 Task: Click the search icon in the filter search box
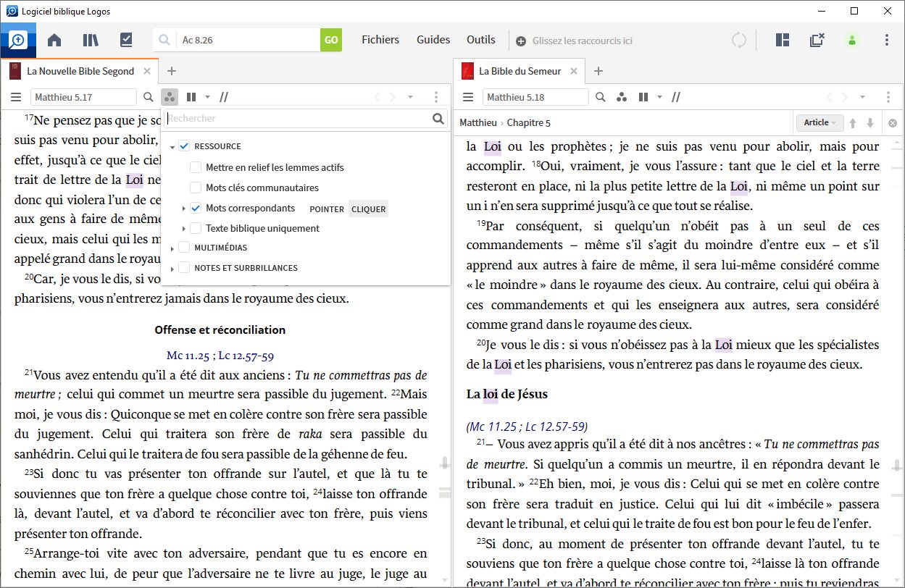pyautogui.click(x=438, y=119)
